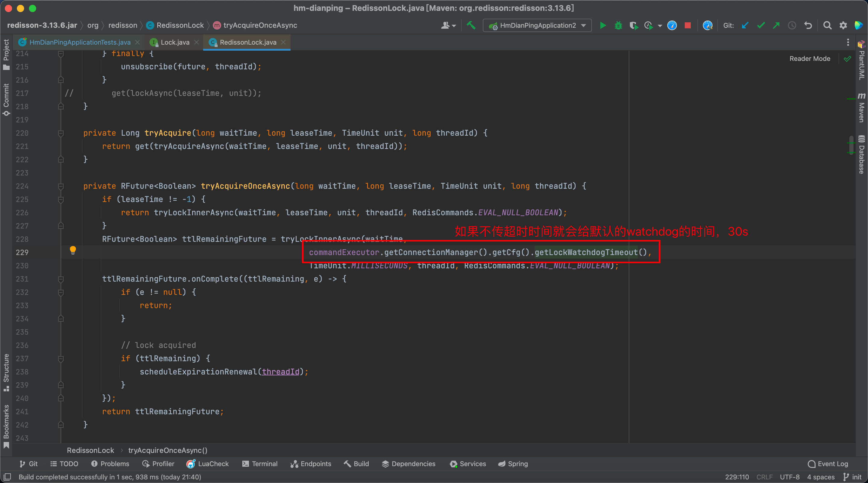Image resolution: width=868 pixels, height=483 pixels.
Task: Switch to Lock.java tab
Action: [x=175, y=42]
